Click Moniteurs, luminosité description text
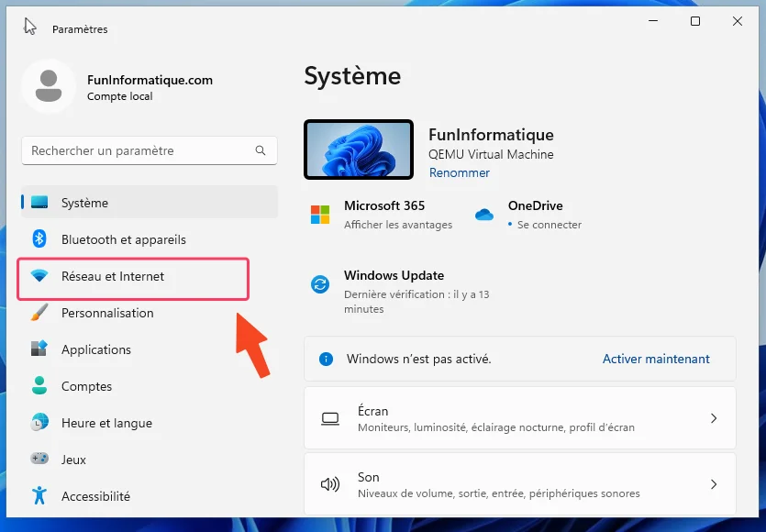 [496, 427]
